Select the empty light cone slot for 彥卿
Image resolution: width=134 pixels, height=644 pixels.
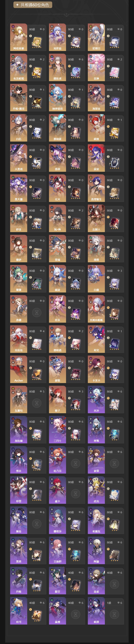pos(37,312)
